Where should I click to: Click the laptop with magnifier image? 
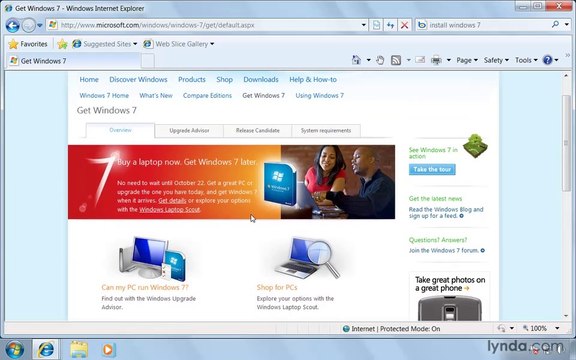[x=307, y=258]
